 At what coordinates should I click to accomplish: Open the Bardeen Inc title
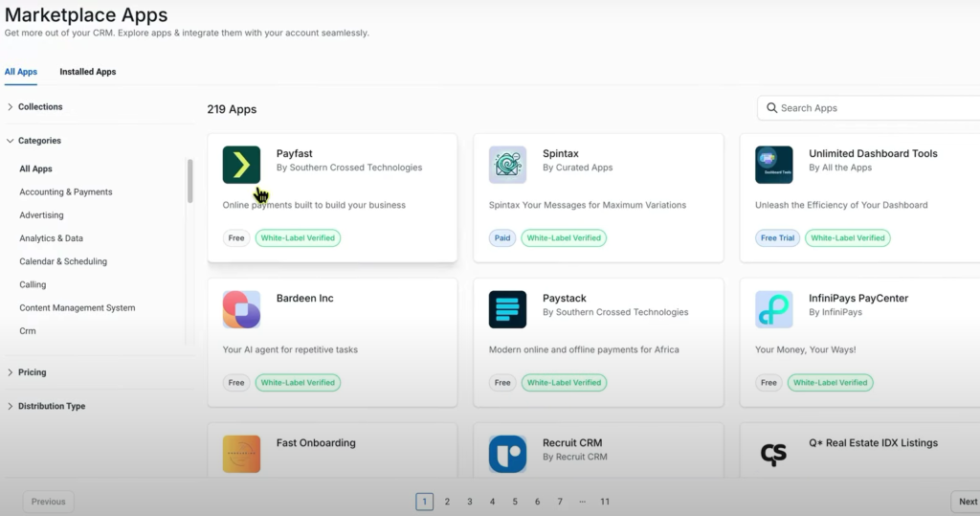tap(305, 298)
